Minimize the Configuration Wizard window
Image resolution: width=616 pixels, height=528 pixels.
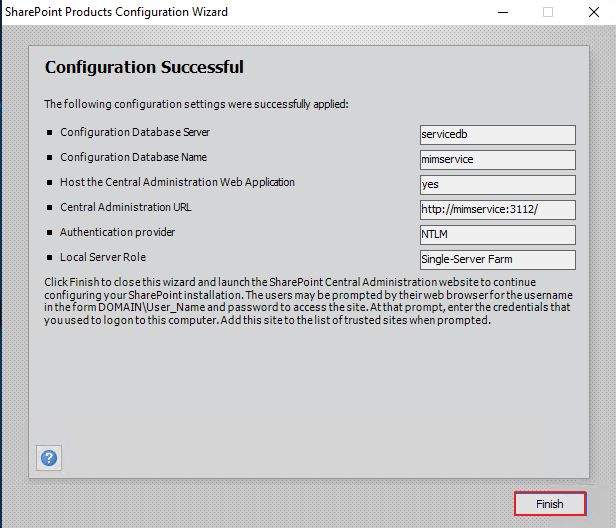click(x=503, y=12)
